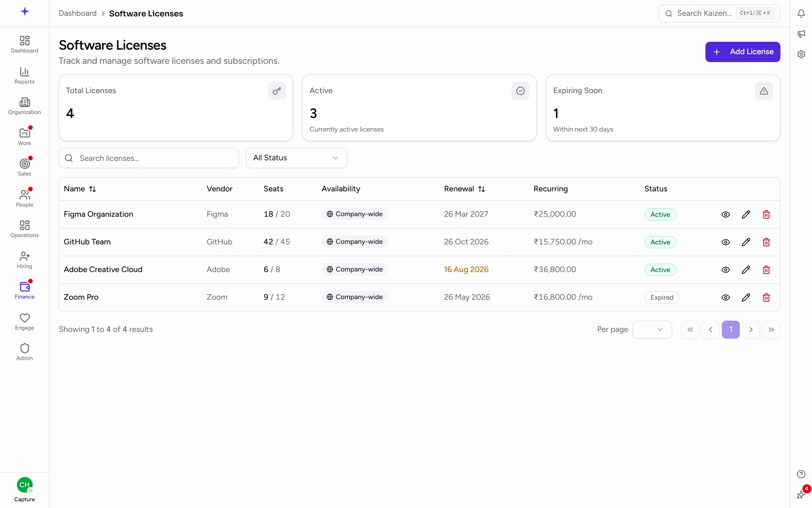Image resolution: width=812 pixels, height=508 pixels.
Task: View the Figma Organization license details
Action: [725, 214]
